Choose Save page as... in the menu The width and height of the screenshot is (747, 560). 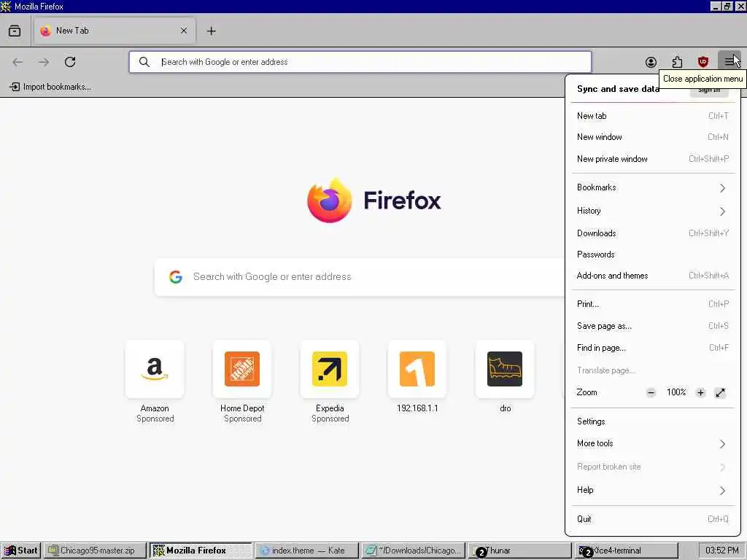click(653, 326)
